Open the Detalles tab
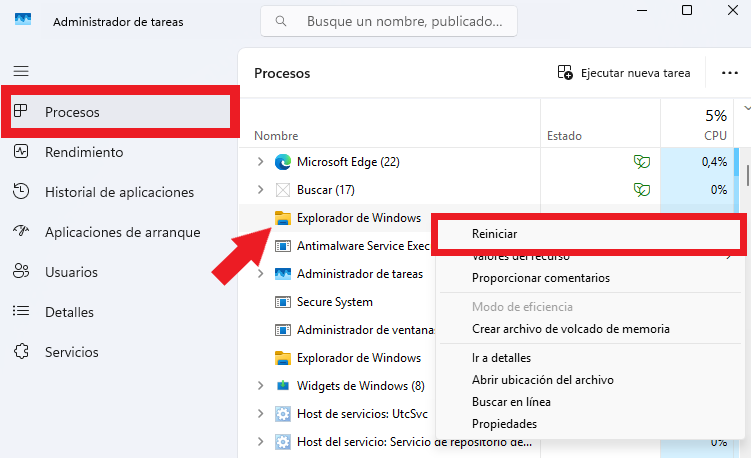 tap(69, 312)
